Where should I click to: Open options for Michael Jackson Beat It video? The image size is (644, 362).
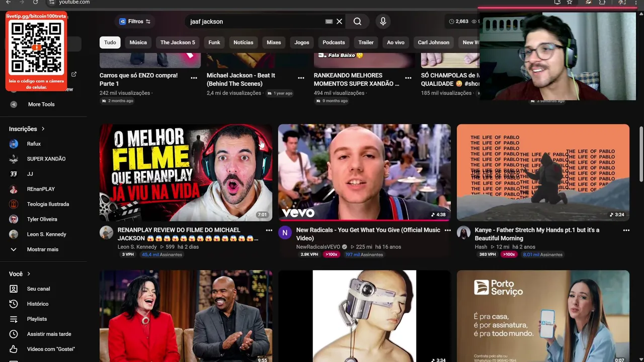301,77
